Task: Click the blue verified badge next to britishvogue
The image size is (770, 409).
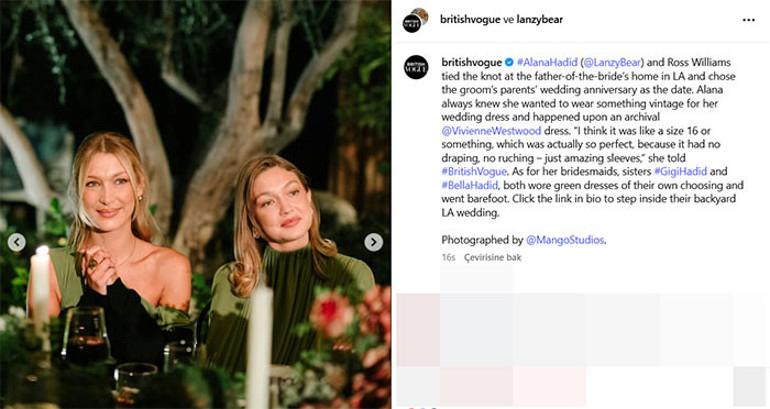Action: pyautogui.click(x=510, y=62)
